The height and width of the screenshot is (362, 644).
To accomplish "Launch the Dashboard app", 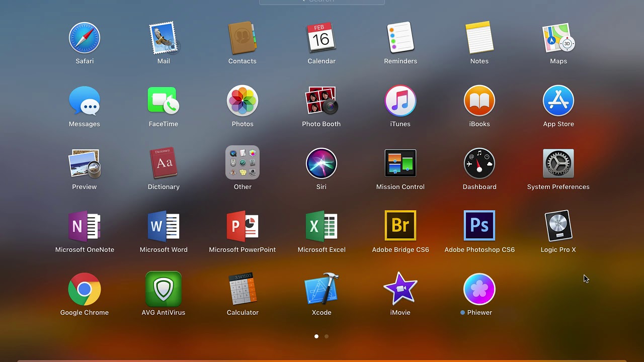I will tap(479, 163).
